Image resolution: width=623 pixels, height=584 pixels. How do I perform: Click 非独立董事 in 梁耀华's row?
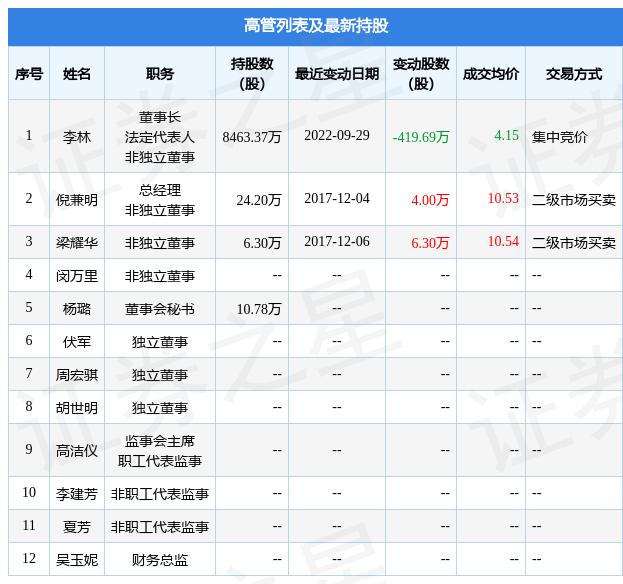coord(160,243)
